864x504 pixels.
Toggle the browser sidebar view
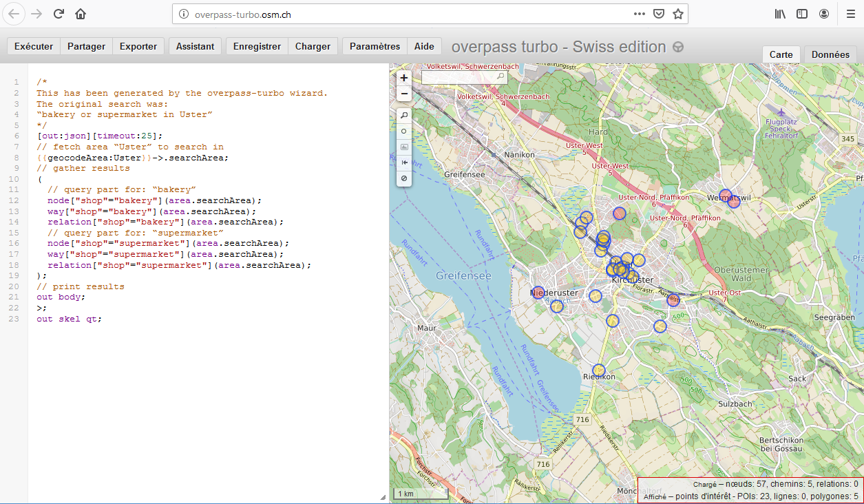pos(802,14)
